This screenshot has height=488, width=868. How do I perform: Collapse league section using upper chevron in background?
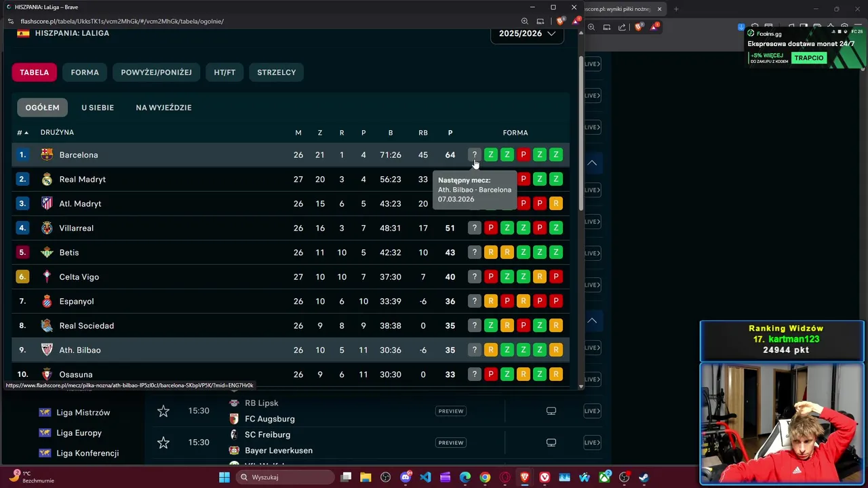click(x=592, y=163)
